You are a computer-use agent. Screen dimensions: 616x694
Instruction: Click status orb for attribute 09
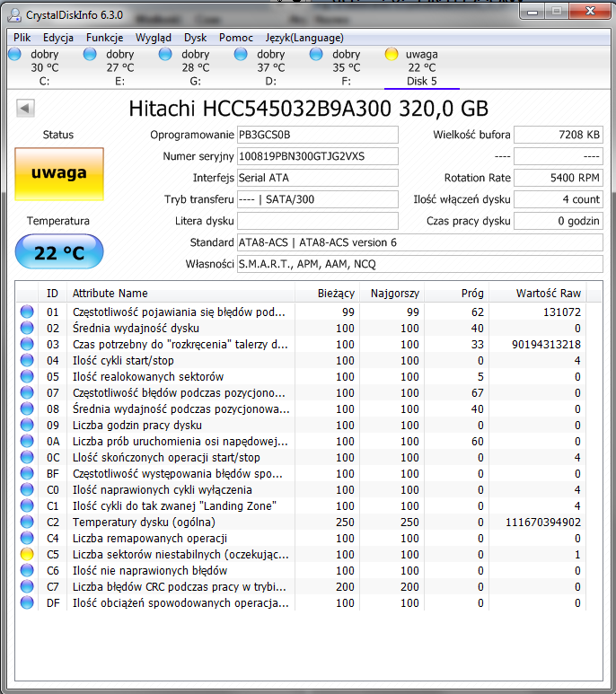[27, 425]
